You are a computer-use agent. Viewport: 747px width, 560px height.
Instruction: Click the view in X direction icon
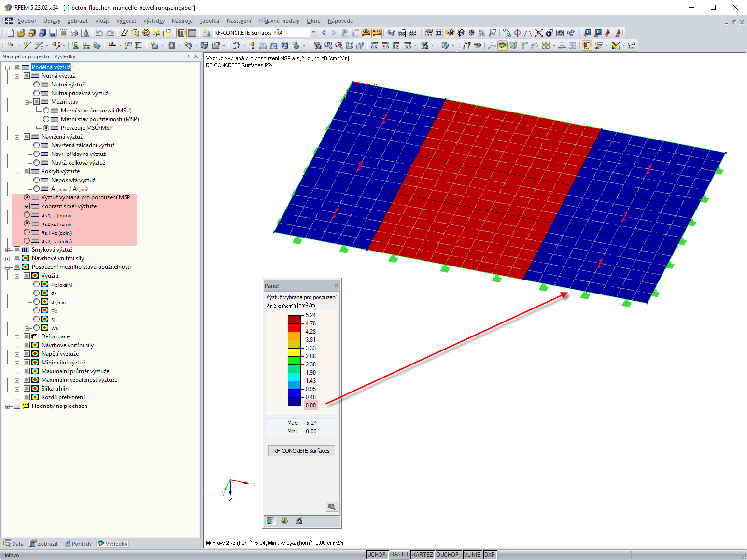(x=375, y=45)
